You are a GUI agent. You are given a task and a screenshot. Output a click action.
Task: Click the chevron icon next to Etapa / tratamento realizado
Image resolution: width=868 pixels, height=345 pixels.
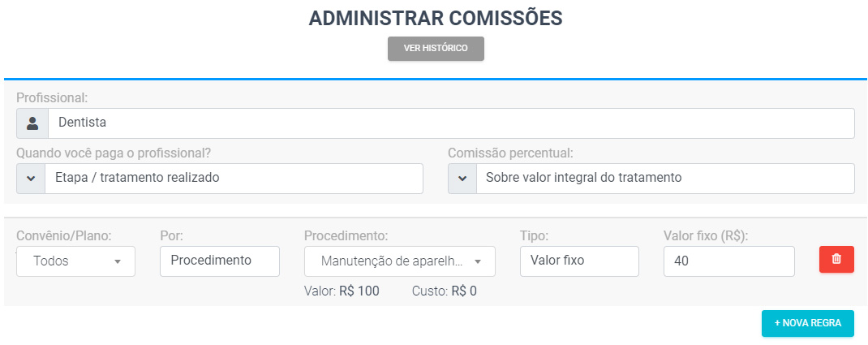[31, 179]
